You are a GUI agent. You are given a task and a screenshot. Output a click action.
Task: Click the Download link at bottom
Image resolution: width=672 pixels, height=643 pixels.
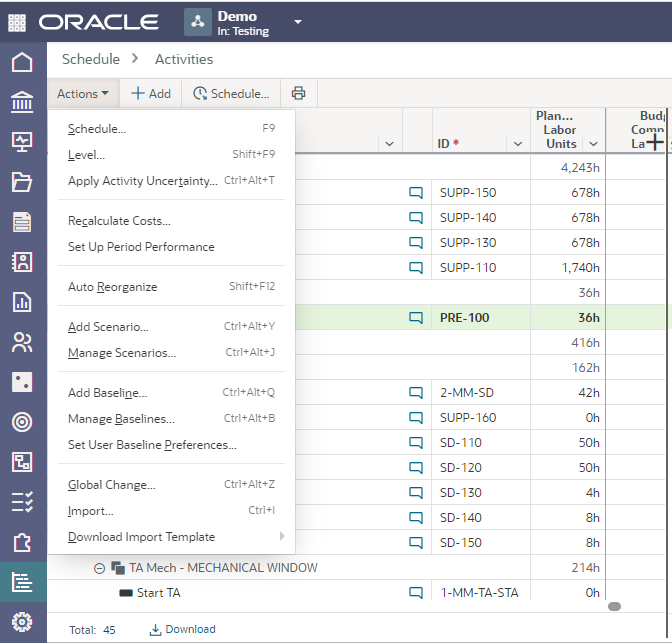point(182,629)
